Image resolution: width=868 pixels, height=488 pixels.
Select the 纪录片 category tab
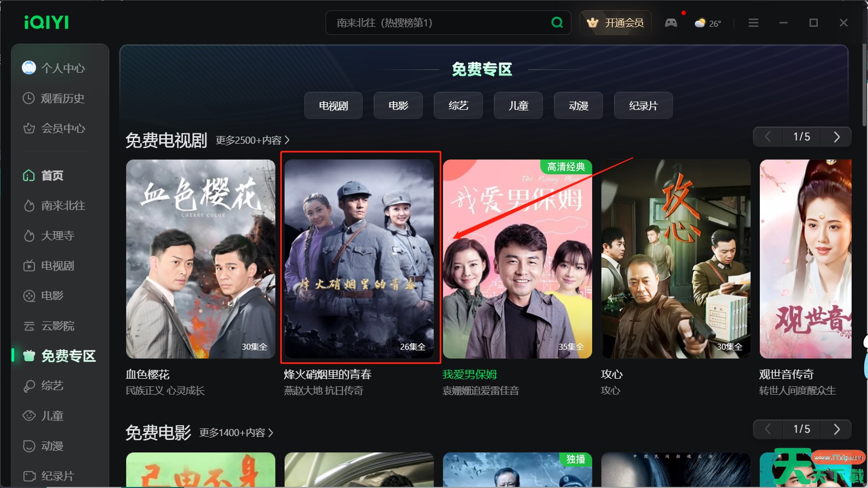pos(643,105)
